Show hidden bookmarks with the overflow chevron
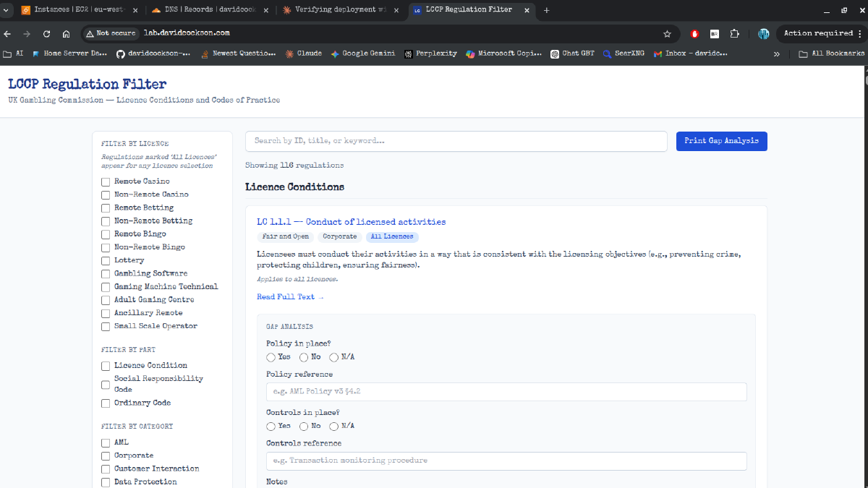 (x=777, y=53)
